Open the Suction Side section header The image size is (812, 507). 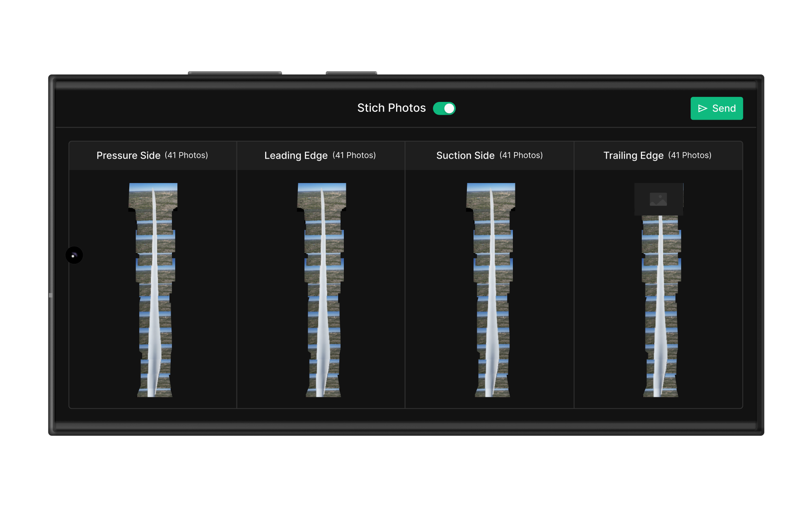tap(465, 155)
